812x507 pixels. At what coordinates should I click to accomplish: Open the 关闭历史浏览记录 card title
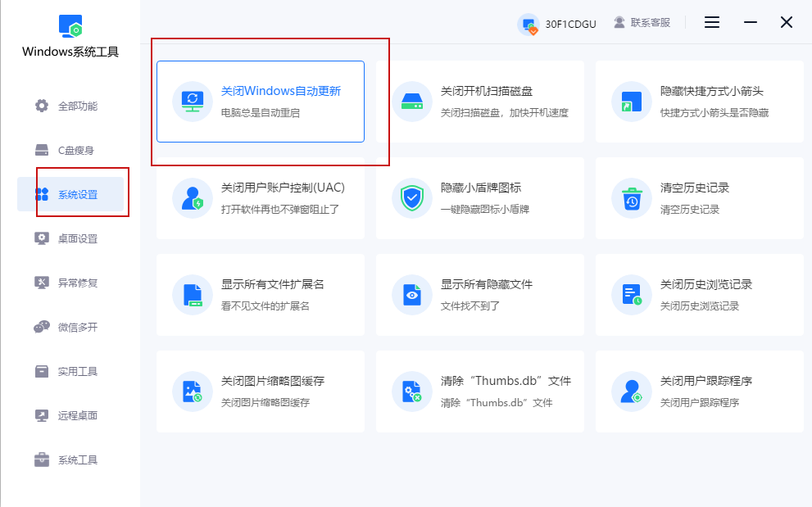(705, 284)
